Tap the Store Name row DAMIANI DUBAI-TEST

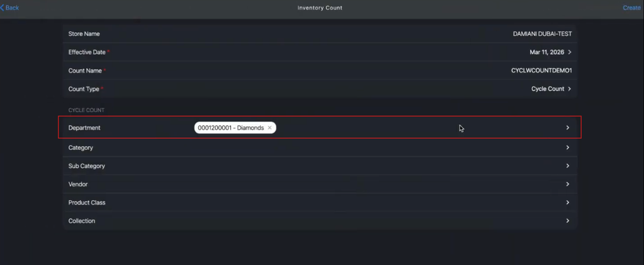pyautogui.click(x=320, y=34)
